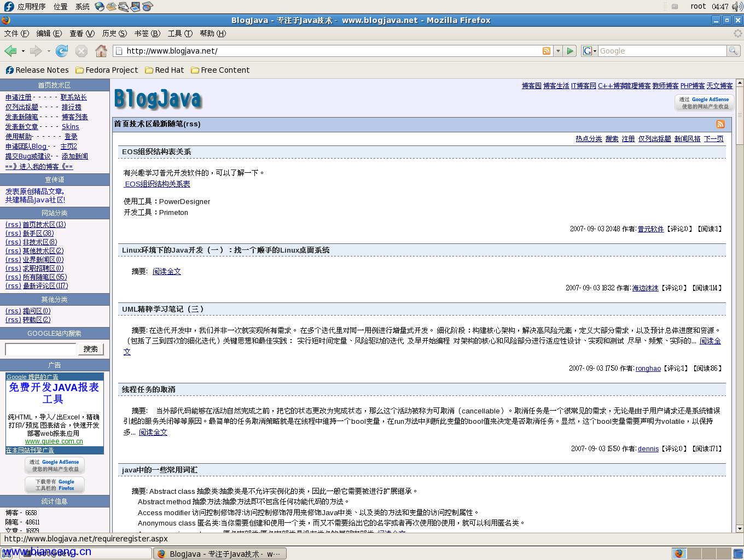Click the page scrollbar up arrow
The height and width of the screenshot is (560, 744).
740,83
